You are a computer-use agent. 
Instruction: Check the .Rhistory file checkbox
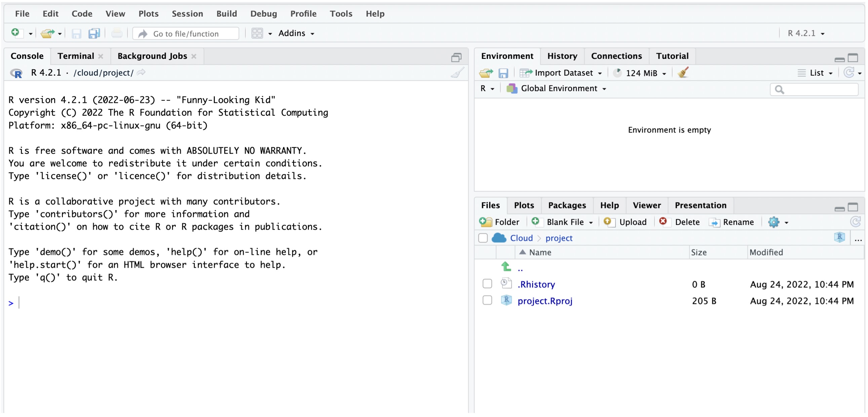[487, 283]
